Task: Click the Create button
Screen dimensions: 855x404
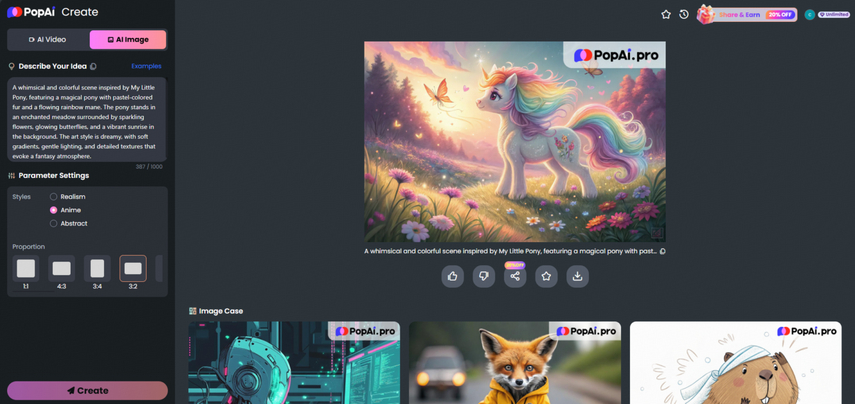Action: click(87, 390)
